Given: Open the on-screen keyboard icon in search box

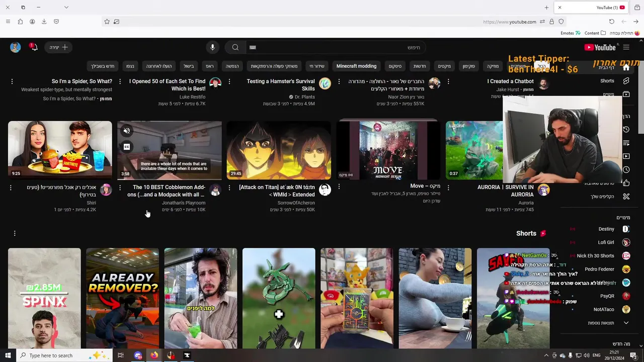Looking at the screenshot, I should (253, 47).
